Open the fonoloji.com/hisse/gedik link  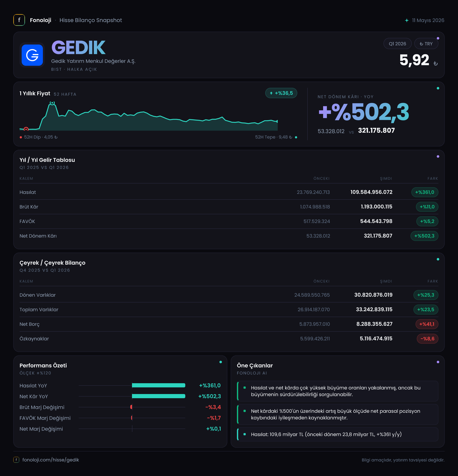(51, 460)
